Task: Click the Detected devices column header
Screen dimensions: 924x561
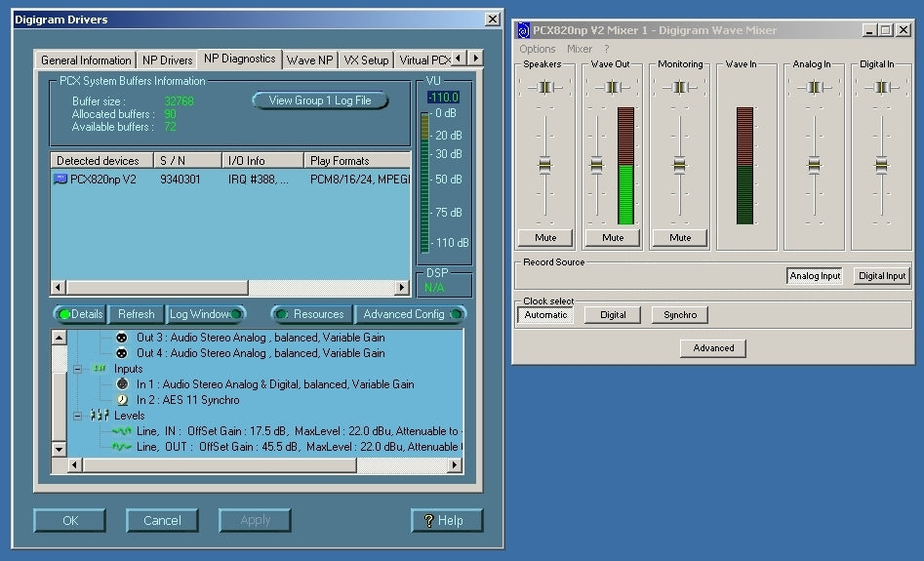Action: (101, 160)
